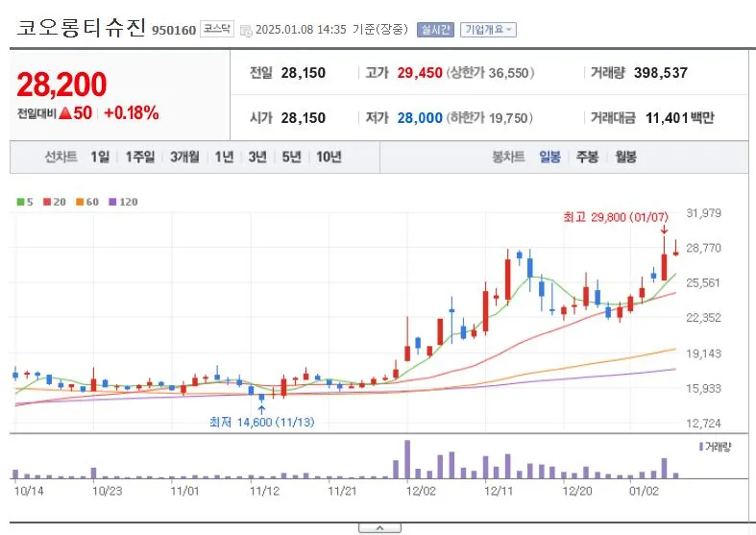The width and height of the screenshot is (756, 535).
Task: Click the 거래대금 value 11,401 백만
Action: point(679,118)
